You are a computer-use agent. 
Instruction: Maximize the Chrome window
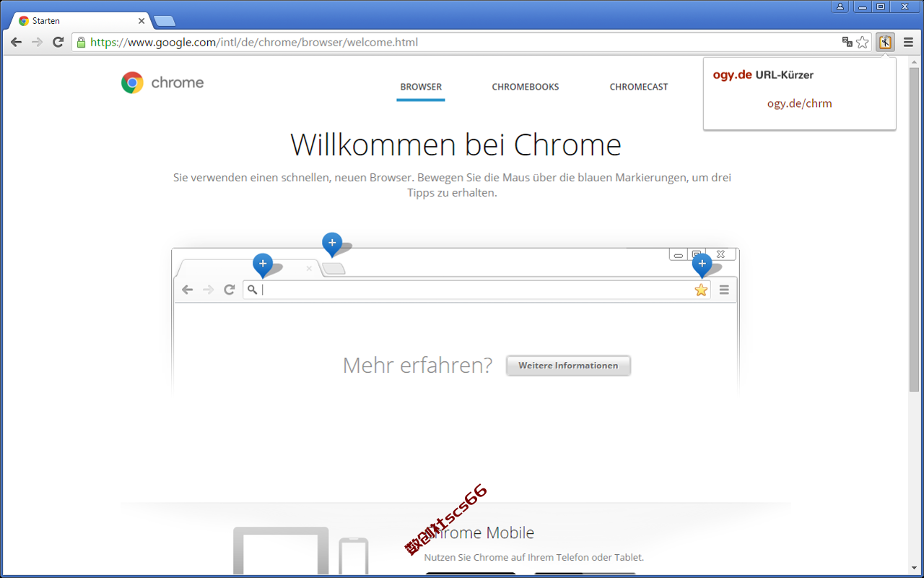point(881,7)
